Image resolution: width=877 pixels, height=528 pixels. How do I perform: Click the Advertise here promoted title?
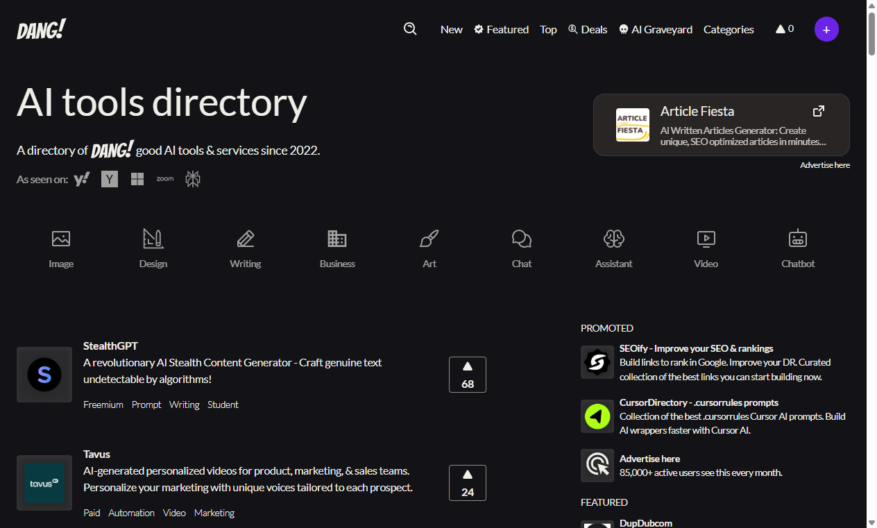tap(649, 459)
